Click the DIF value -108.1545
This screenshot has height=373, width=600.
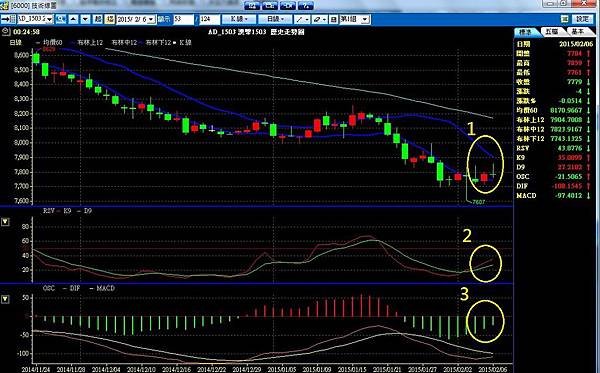pyautogui.click(x=567, y=186)
